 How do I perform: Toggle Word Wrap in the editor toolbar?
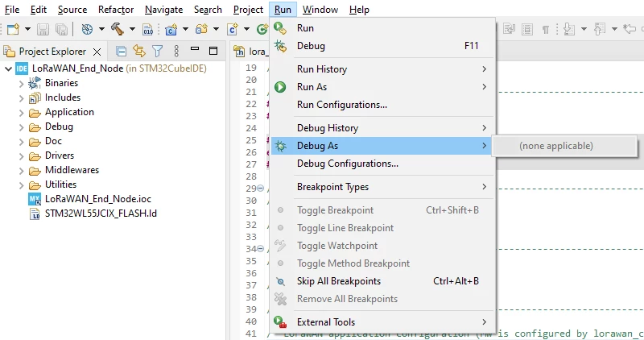pos(510,29)
